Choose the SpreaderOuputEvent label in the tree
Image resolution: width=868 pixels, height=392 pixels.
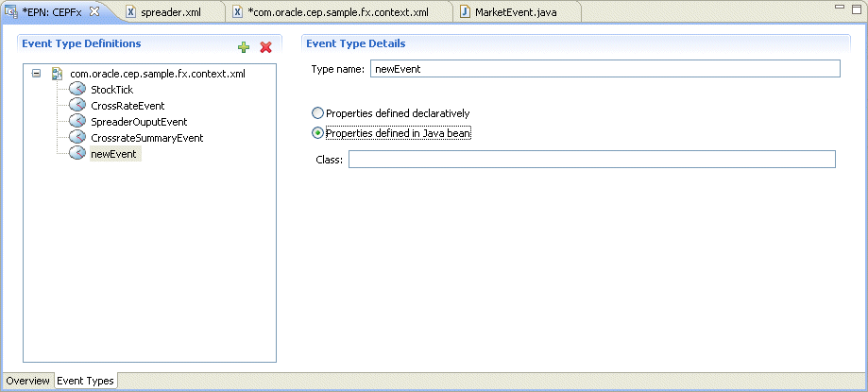pyautogui.click(x=139, y=122)
